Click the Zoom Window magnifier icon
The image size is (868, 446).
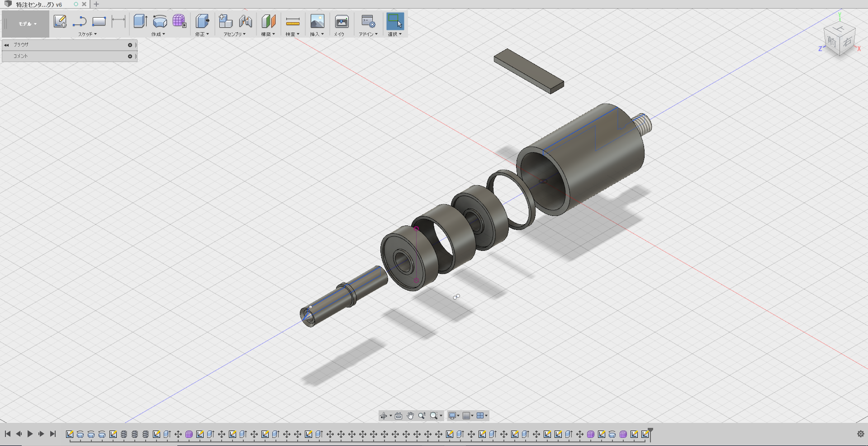tap(434, 416)
